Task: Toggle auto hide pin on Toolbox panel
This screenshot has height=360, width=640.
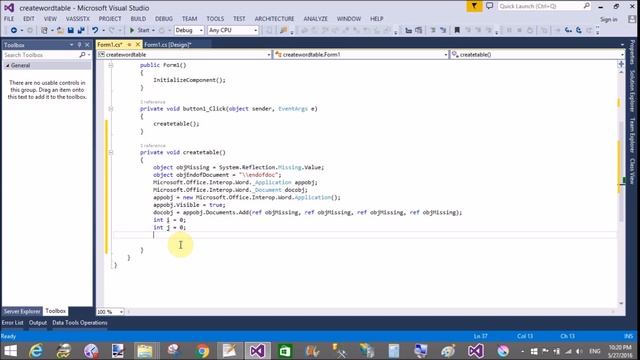Action: coord(79,45)
